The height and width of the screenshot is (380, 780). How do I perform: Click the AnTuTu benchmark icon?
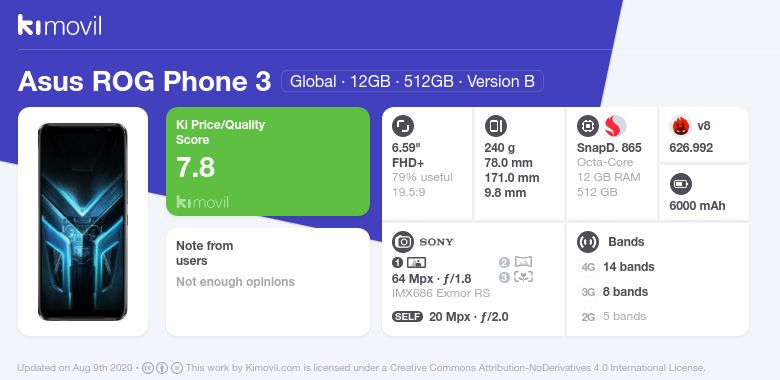pyautogui.click(x=681, y=126)
